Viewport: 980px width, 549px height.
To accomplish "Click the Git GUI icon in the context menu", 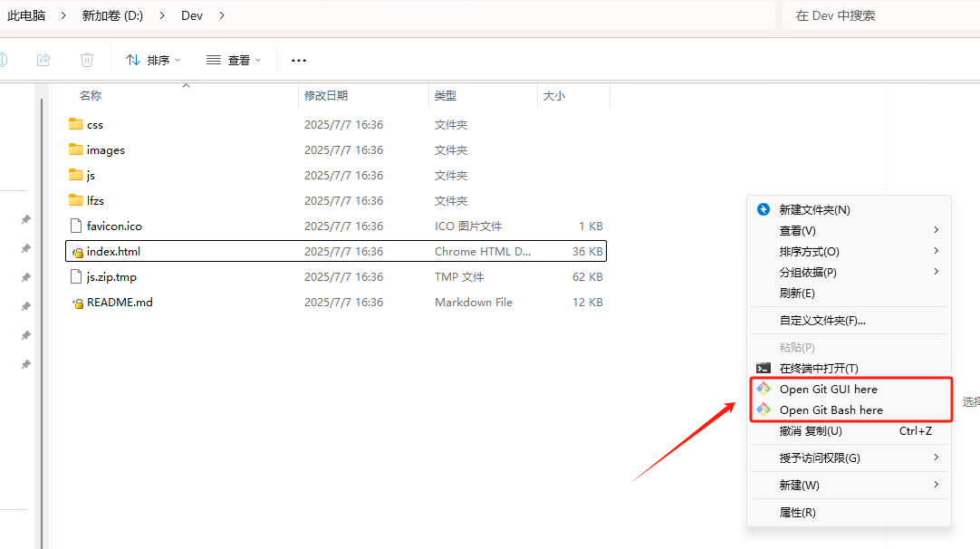I will 764,389.
